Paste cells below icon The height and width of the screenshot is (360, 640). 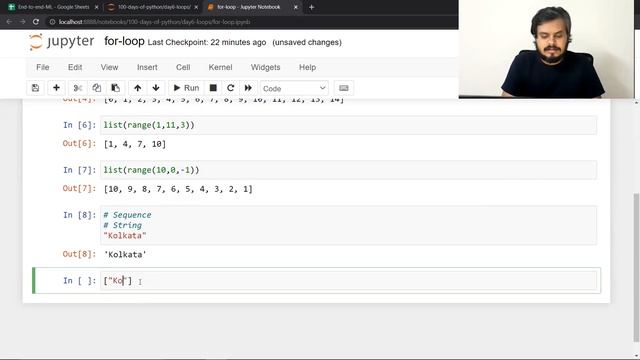116,88
